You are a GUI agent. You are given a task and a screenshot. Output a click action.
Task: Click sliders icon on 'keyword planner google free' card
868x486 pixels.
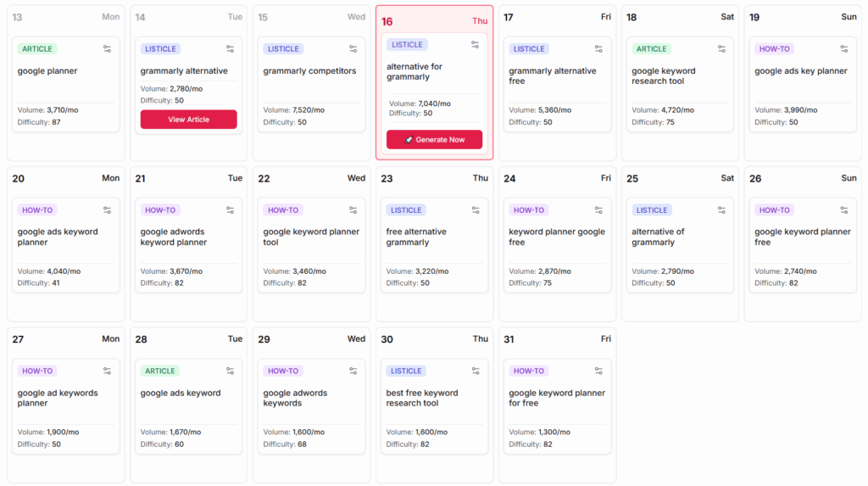point(598,210)
